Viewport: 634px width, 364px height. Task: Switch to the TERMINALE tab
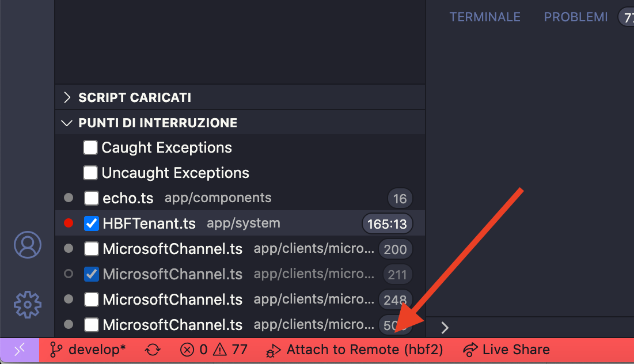click(x=485, y=17)
